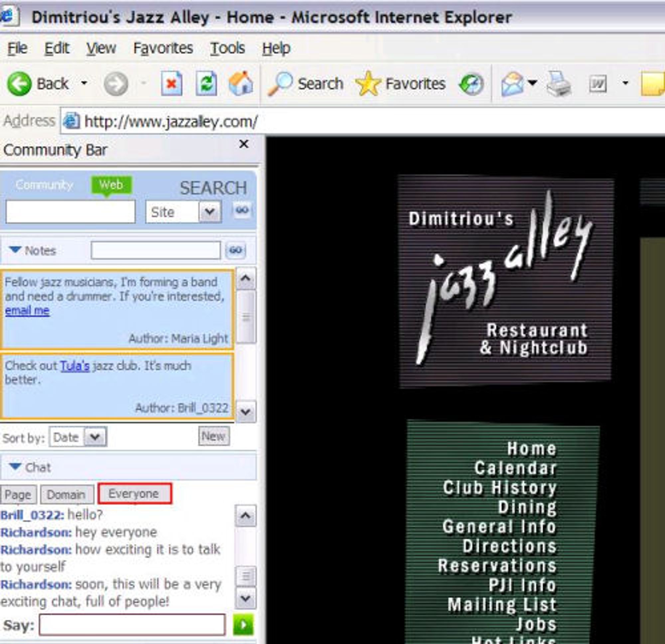The image size is (665, 644).
Task: Open the Back history dropdown arrow
Action: (x=84, y=83)
